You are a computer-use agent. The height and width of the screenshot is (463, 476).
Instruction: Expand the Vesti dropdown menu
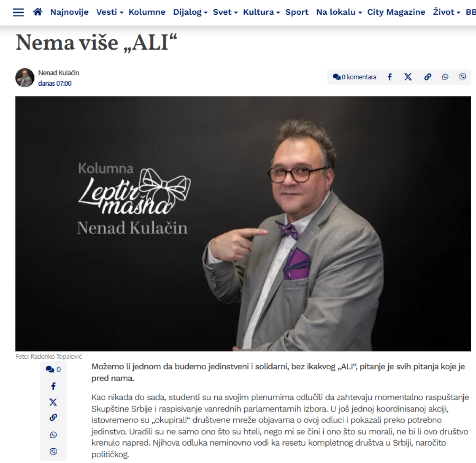coord(110,12)
